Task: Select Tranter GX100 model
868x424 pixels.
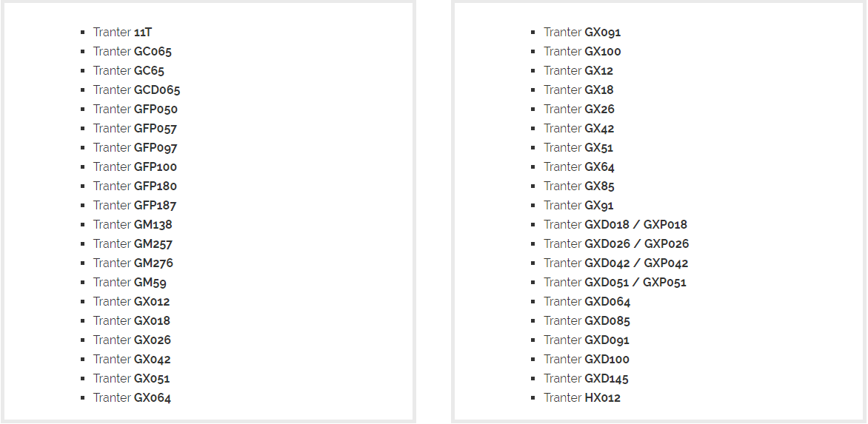Action: click(582, 51)
